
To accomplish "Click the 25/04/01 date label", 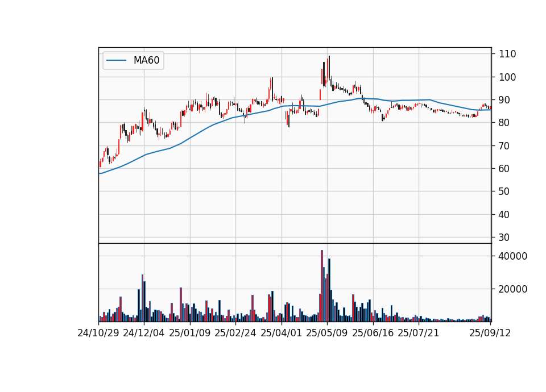I will tap(282, 333).
